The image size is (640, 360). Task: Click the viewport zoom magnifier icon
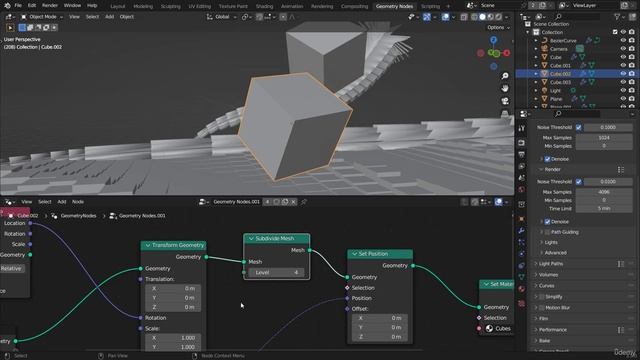click(505, 76)
